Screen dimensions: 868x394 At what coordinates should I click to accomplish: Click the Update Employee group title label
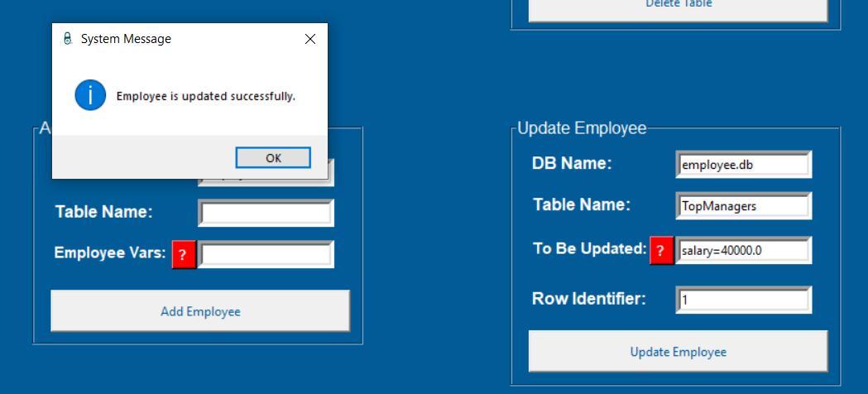(x=582, y=128)
